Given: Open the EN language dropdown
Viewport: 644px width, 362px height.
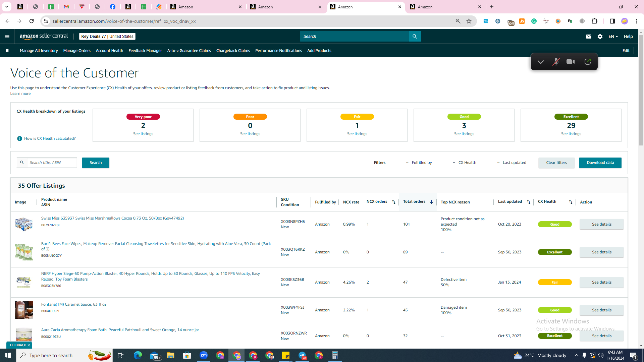Looking at the screenshot, I should (x=613, y=37).
